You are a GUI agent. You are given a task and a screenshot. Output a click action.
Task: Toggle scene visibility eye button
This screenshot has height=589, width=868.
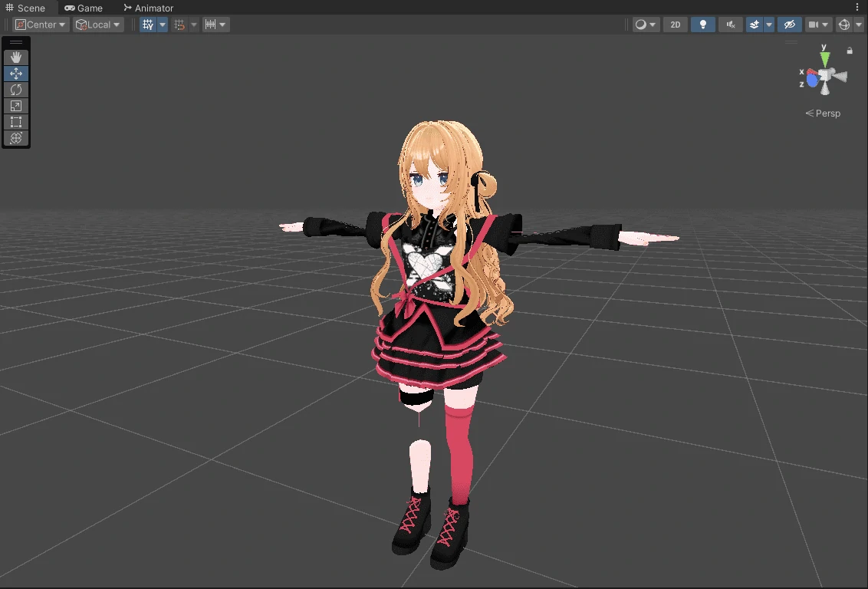pos(789,25)
